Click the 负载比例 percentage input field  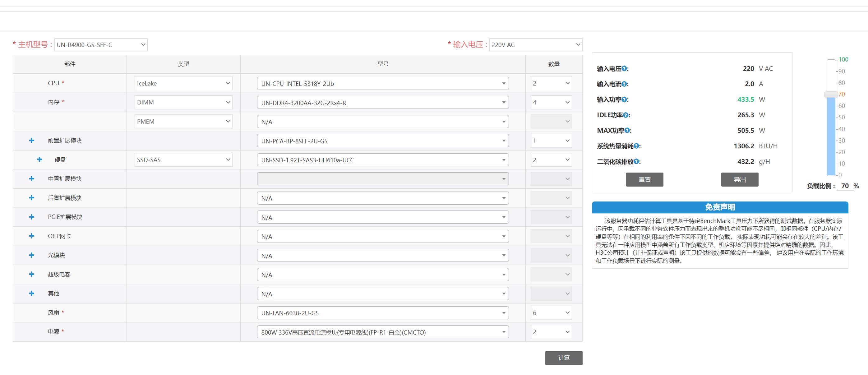pyautogui.click(x=845, y=186)
